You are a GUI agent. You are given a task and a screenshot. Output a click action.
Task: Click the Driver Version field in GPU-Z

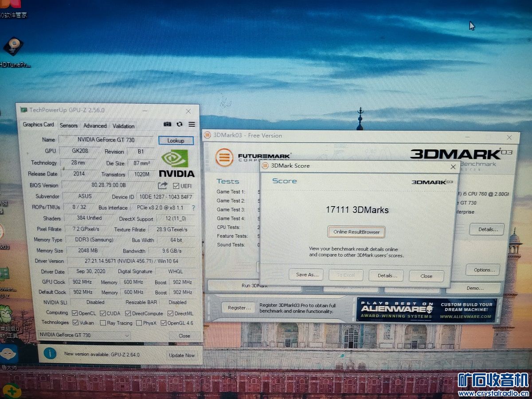(131, 261)
